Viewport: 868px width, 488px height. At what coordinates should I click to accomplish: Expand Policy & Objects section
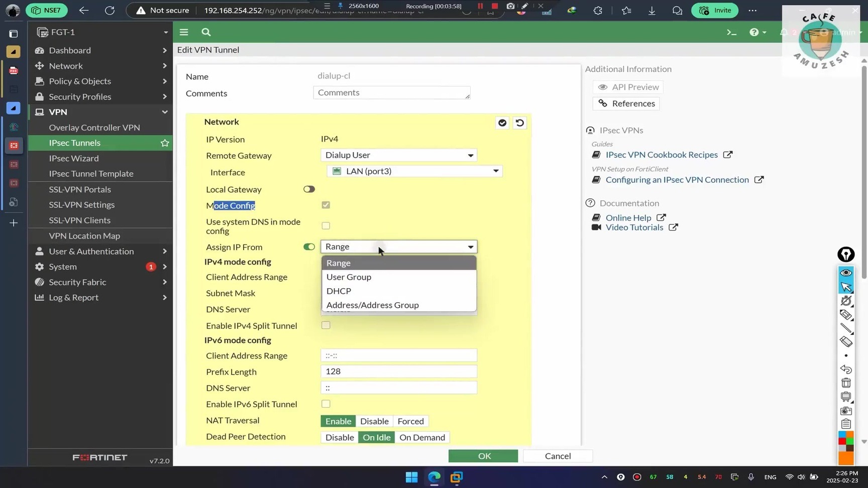click(100, 81)
